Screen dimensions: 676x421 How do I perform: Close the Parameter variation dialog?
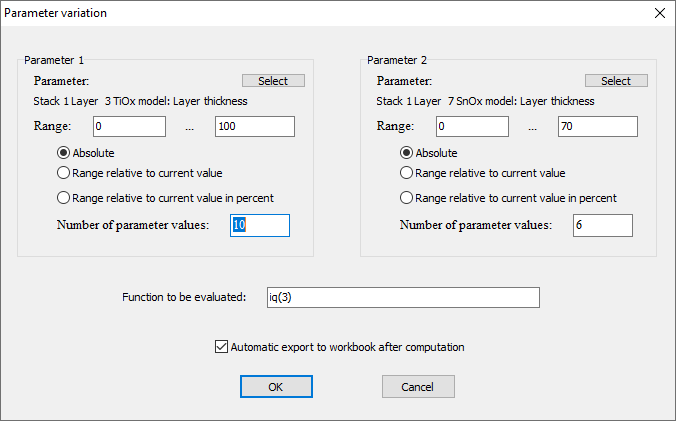(x=660, y=13)
